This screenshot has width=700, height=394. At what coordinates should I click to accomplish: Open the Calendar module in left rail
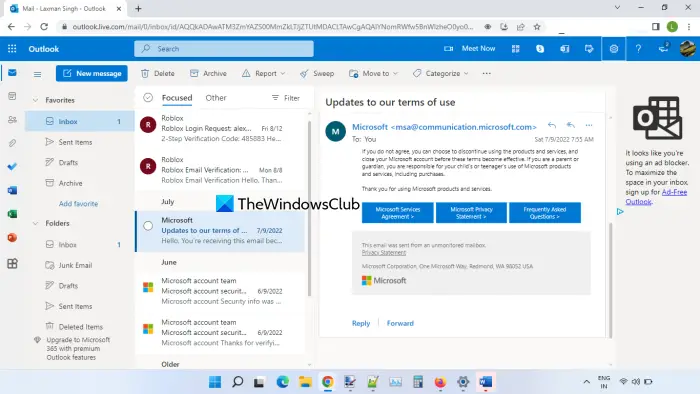click(12, 96)
